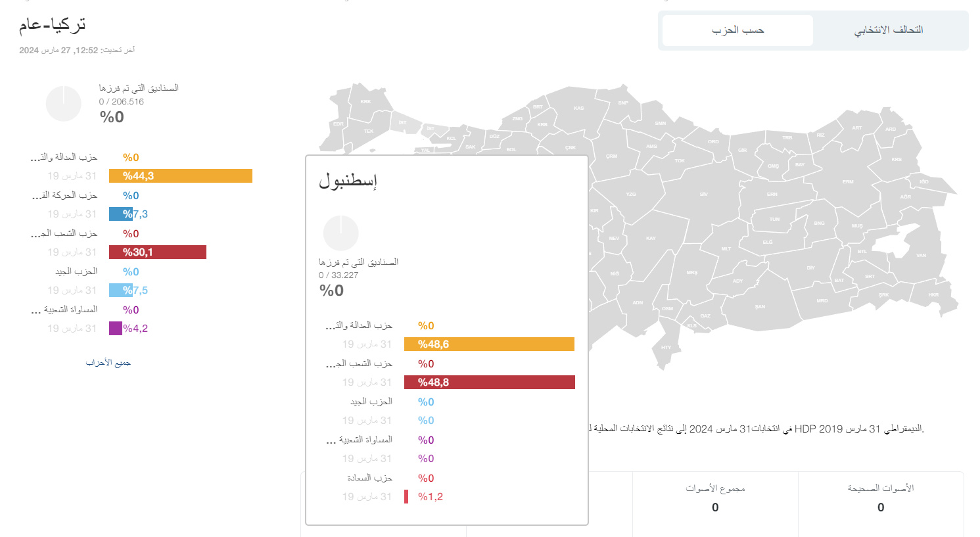Choose ERM province on the map
Viewport: 980px width, 537px height.
click(848, 182)
